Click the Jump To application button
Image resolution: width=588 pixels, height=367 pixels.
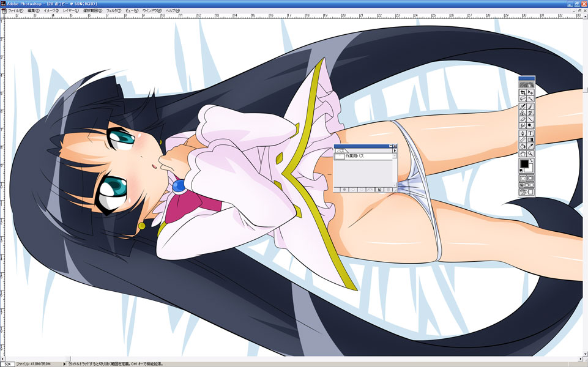[x=527, y=192]
